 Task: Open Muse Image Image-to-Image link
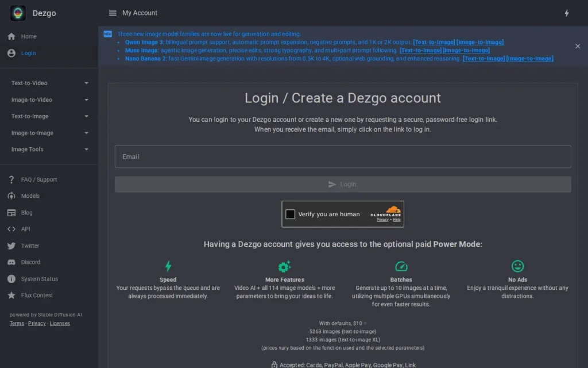pyautogui.click(x=466, y=51)
